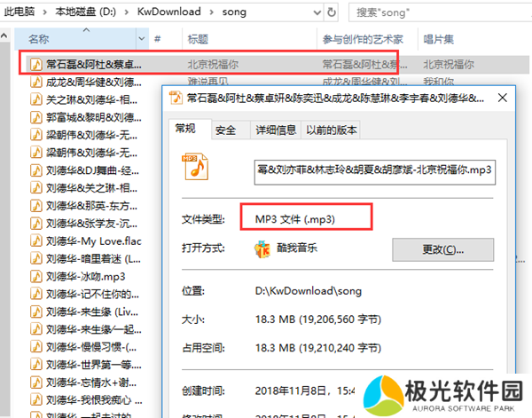The image size is (532, 418).
Task: Click the icon beside 刘德华-暗里着迷
Action: 36,258
